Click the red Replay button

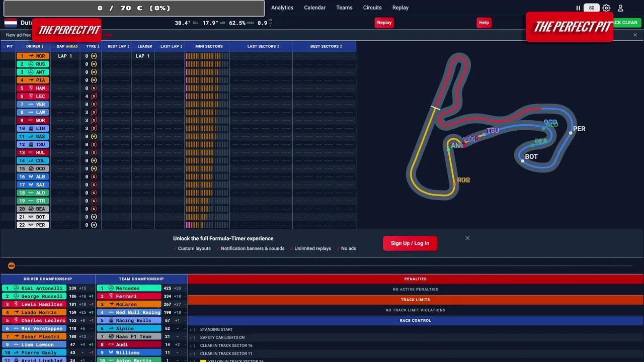point(384,23)
